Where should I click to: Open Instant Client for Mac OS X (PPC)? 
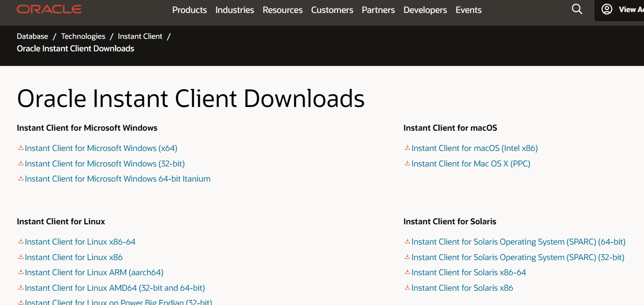pyautogui.click(x=471, y=164)
